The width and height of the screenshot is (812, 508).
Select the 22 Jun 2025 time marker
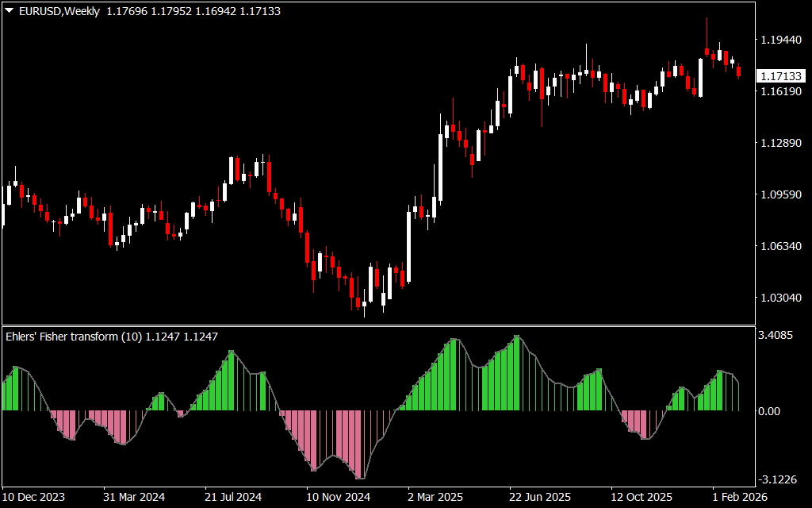[x=540, y=497]
